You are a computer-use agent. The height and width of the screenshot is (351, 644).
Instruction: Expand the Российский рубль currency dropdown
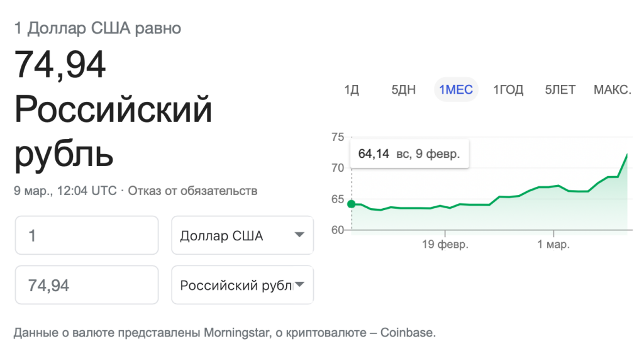click(x=242, y=286)
